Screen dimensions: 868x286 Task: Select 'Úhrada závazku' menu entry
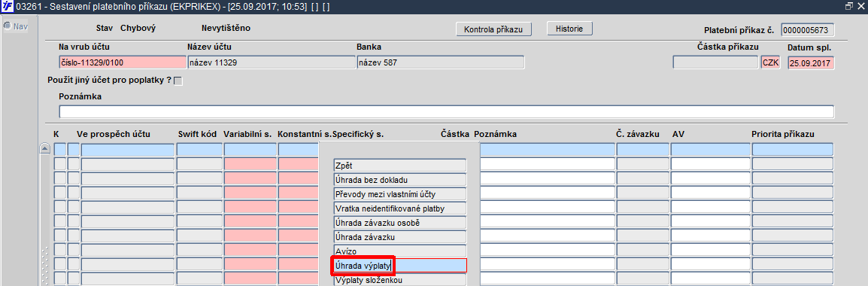(399, 237)
